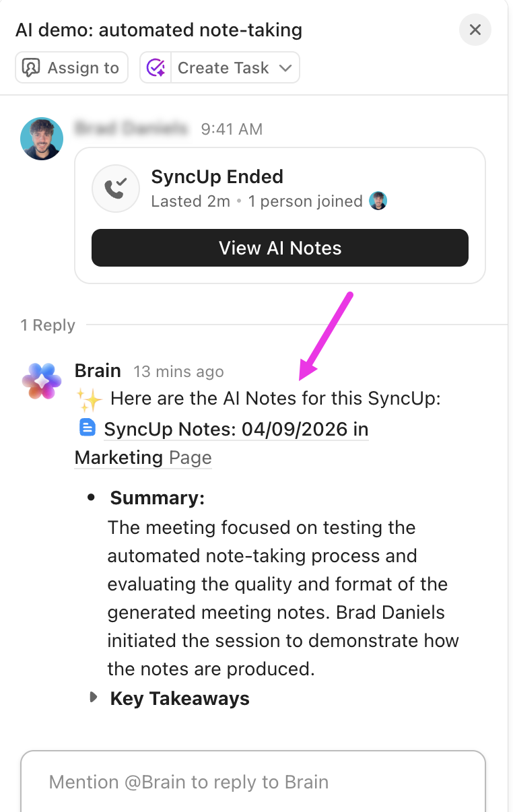Click the Brain AI avatar icon
Viewport: 513px width, 812px height.
coord(41,380)
